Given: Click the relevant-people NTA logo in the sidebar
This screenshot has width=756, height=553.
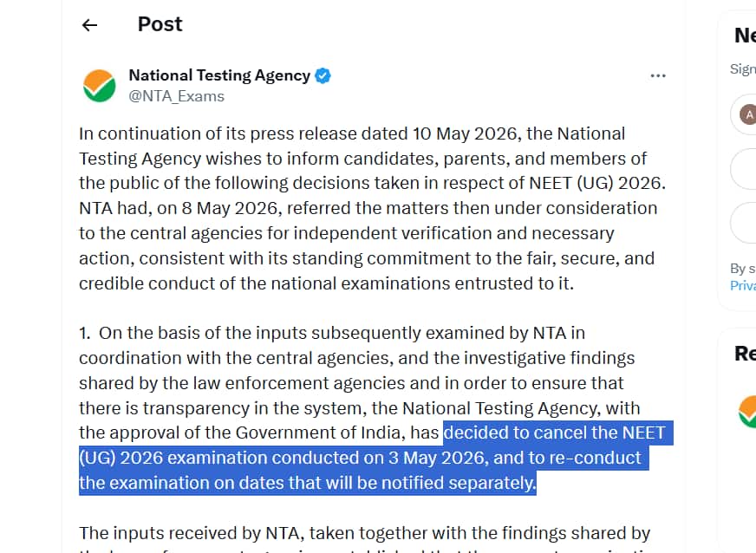Looking at the screenshot, I should click(x=747, y=411).
